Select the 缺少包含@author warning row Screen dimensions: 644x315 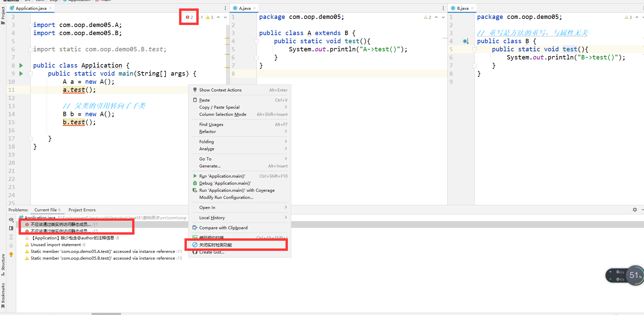click(72, 238)
